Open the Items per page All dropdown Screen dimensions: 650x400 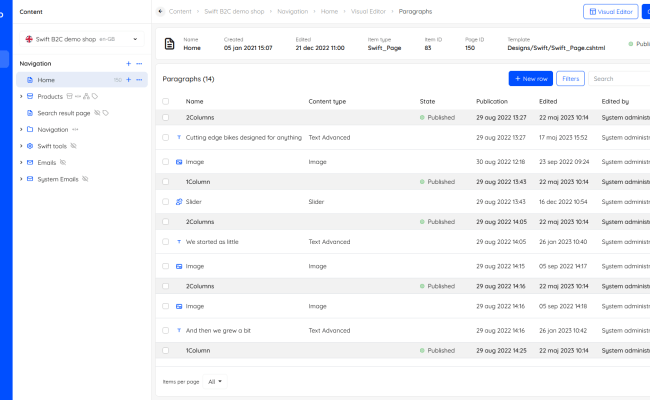coord(215,381)
